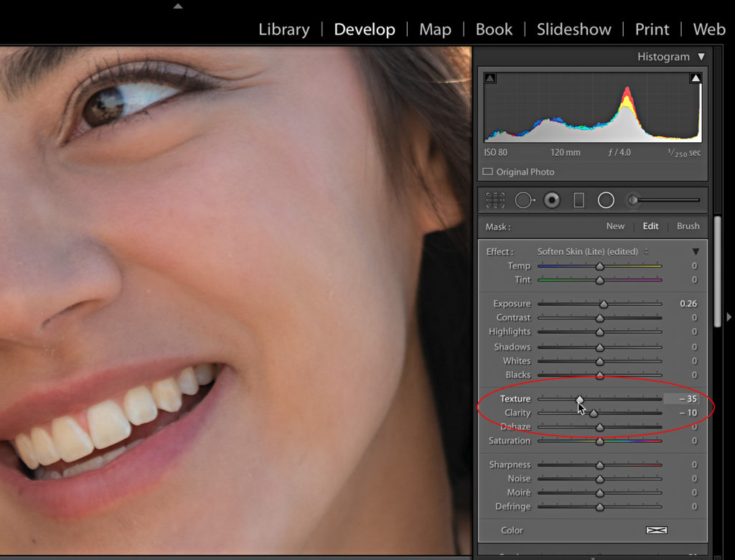The image size is (735, 560).
Task: Collapse the Histogram panel
Action: [701, 57]
